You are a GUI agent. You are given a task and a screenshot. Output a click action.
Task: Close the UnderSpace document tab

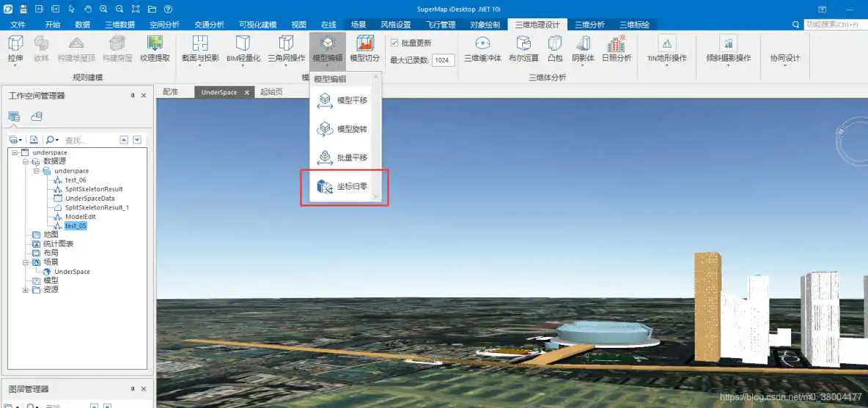(x=247, y=92)
